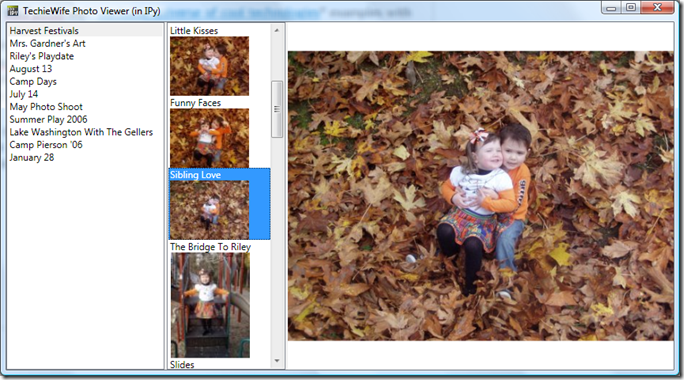
Task: Select the Summer Play 2006 album
Action: click(x=48, y=119)
